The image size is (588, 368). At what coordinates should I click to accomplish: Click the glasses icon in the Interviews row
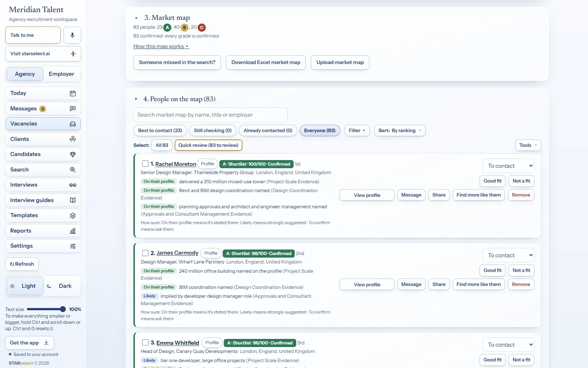[73, 185]
